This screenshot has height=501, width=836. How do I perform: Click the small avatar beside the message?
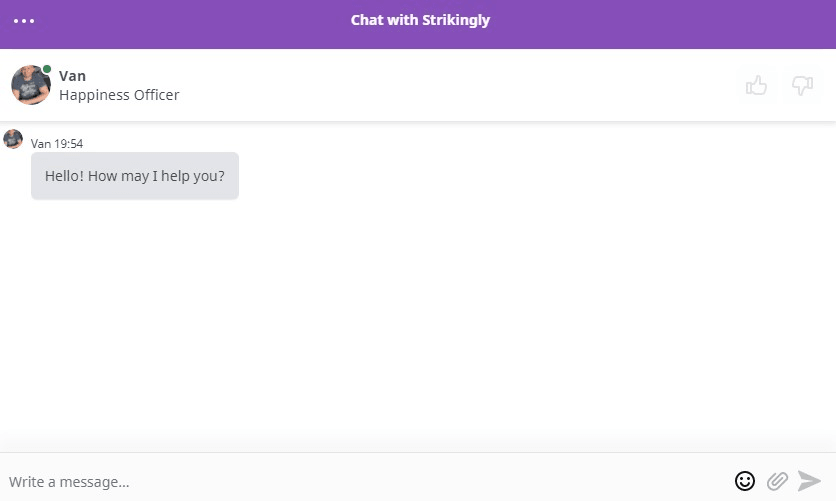click(13, 139)
